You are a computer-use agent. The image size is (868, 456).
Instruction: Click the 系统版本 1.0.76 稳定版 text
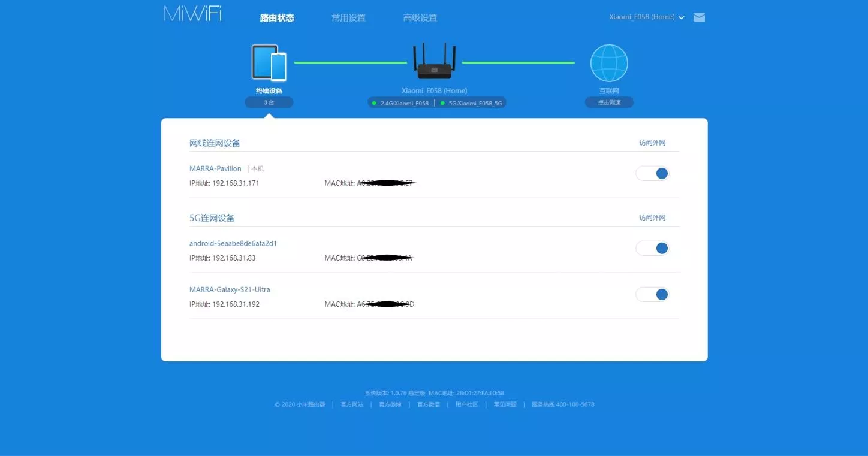pos(395,393)
